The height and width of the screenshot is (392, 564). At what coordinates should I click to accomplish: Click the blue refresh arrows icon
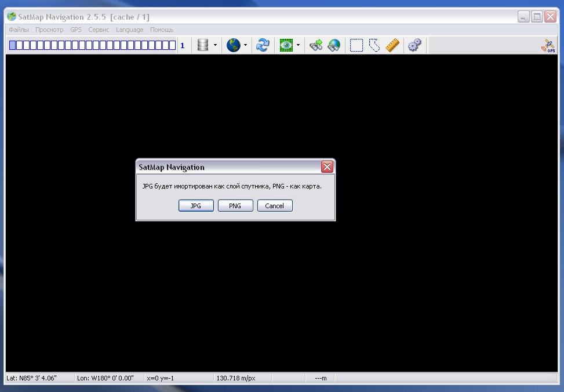(263, 45)
